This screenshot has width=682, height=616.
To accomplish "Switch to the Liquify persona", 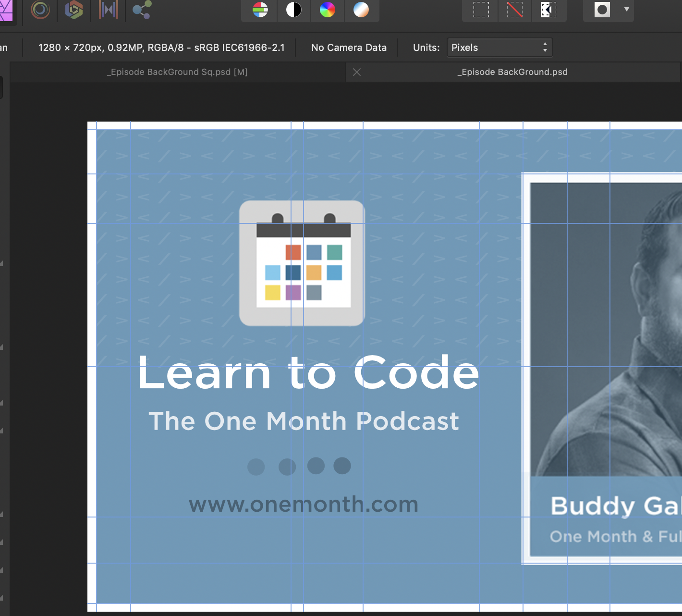I will click(x=40, y=10).
